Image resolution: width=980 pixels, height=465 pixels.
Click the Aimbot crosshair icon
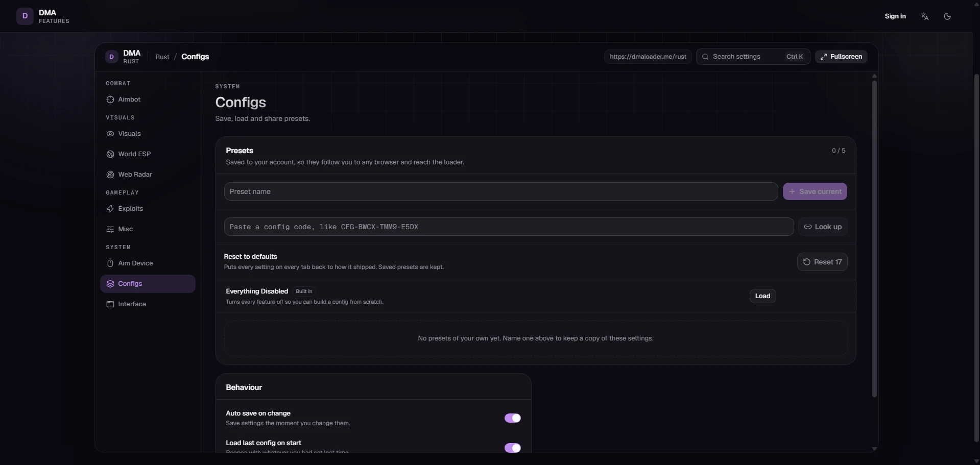(110, 100)
